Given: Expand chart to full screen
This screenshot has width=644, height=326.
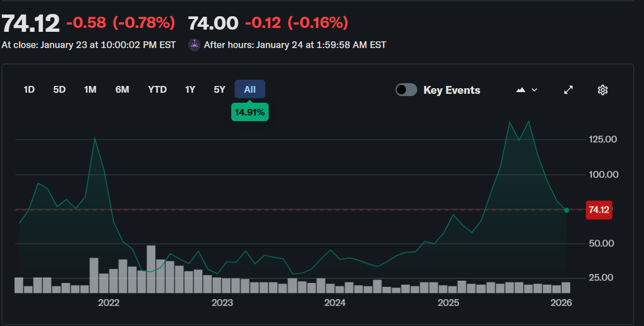Looking at the screenshot, I should [x=569, y=90].
